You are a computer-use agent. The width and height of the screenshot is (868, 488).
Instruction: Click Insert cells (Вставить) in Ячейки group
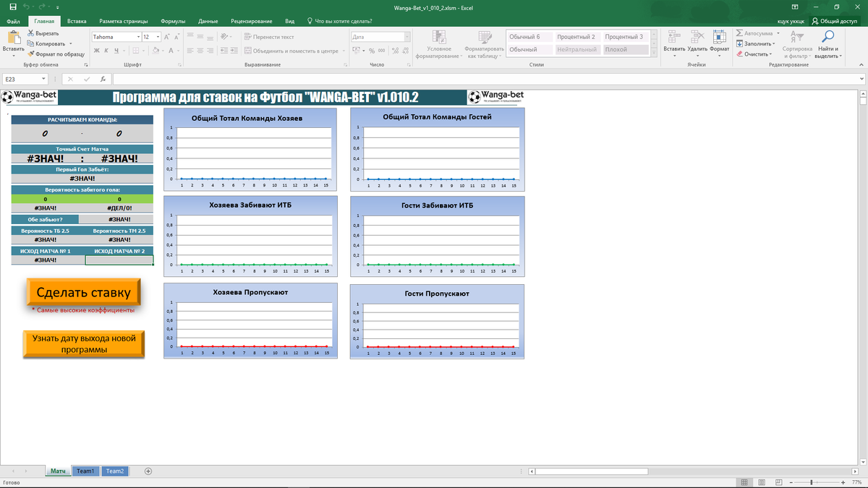tap(674, 43)
